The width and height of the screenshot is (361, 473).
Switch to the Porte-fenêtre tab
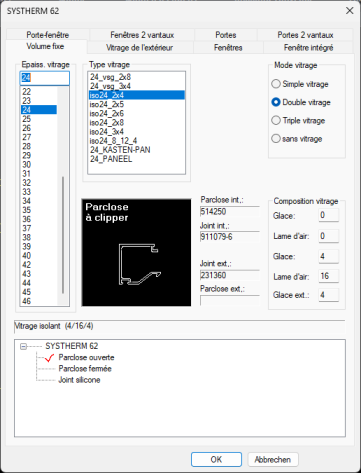pos(48,35)
